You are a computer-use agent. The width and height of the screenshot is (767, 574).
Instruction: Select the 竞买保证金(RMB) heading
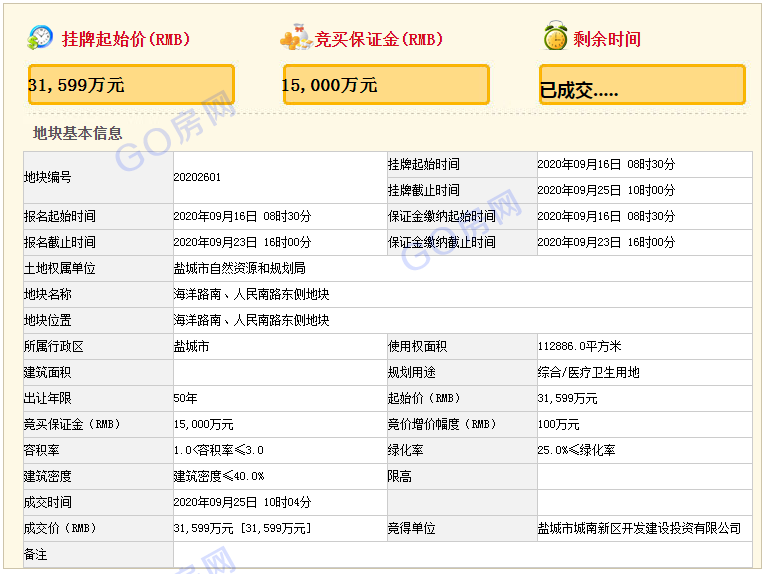[379, 39]
